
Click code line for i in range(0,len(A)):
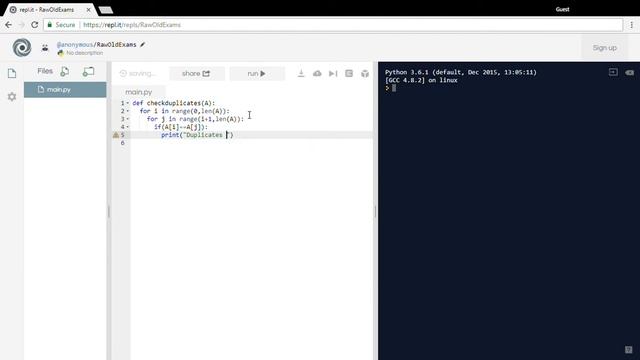(184, 111)
